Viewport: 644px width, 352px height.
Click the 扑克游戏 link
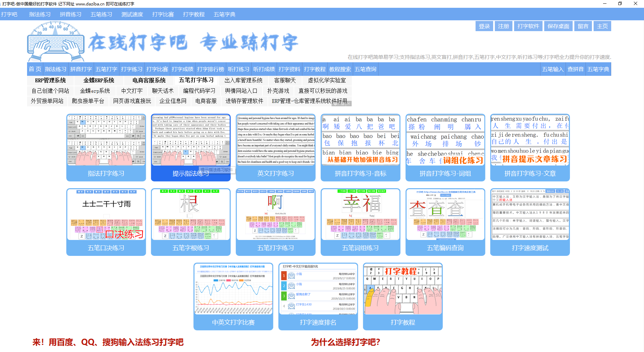pyautogui.click(x=278, y=91)
